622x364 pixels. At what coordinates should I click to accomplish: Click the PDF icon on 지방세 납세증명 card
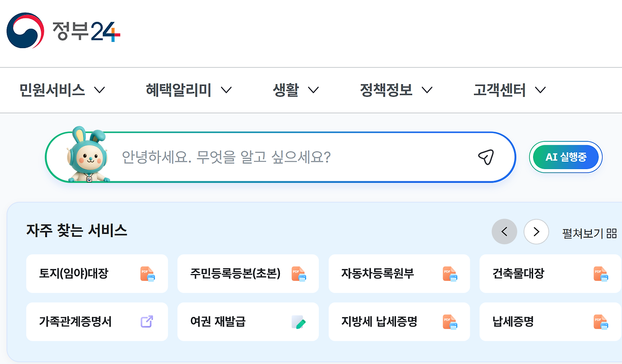point(450,322)
